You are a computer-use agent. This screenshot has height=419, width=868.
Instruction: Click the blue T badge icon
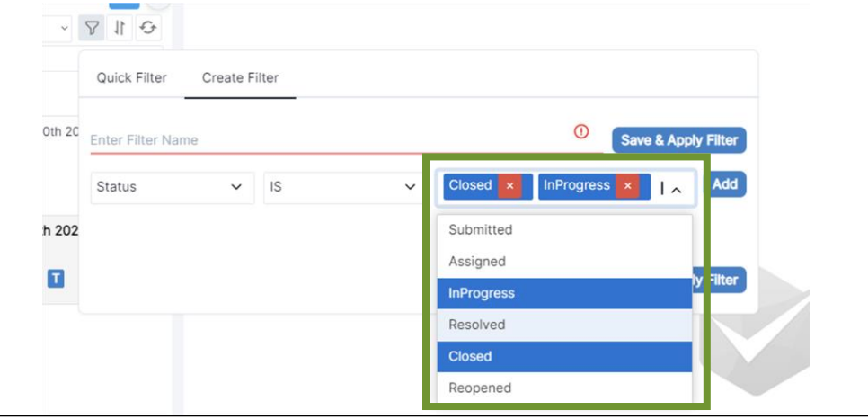coord(56,279)
